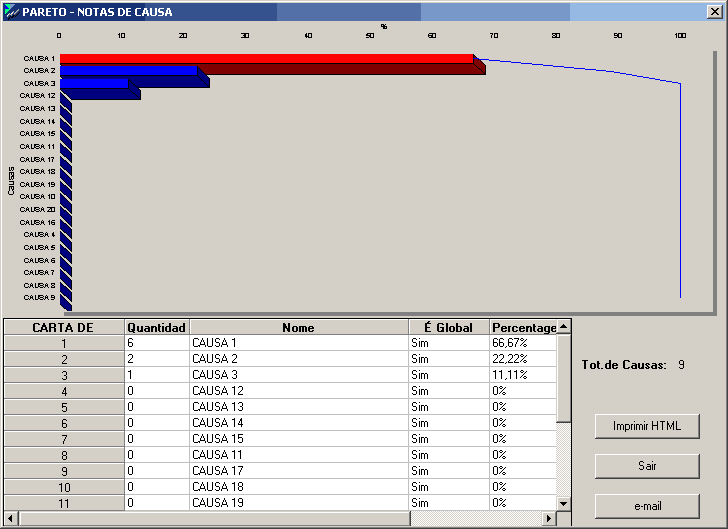Send the chart via e-mail button
This screenshot has width=728, height=529.
[x=647, y=506]
